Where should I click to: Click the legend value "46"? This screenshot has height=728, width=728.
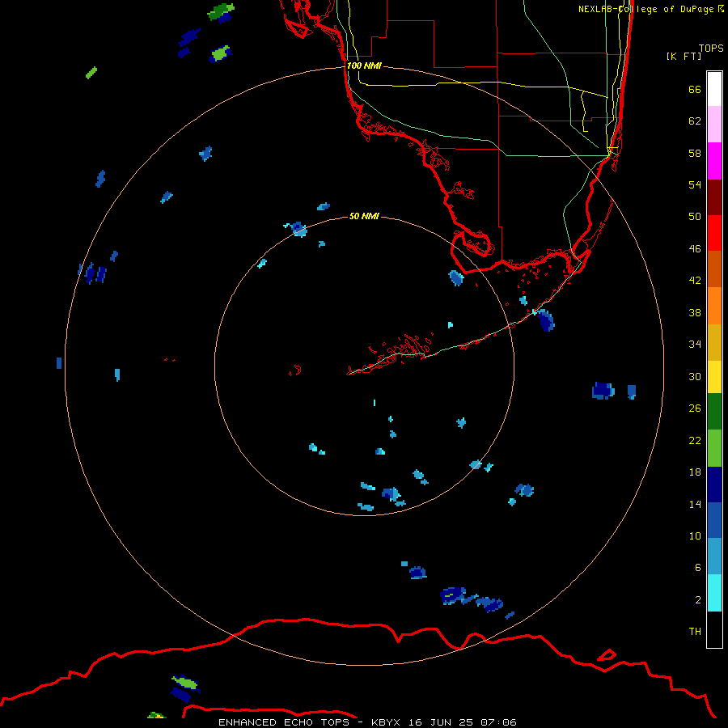coord(695,248)
